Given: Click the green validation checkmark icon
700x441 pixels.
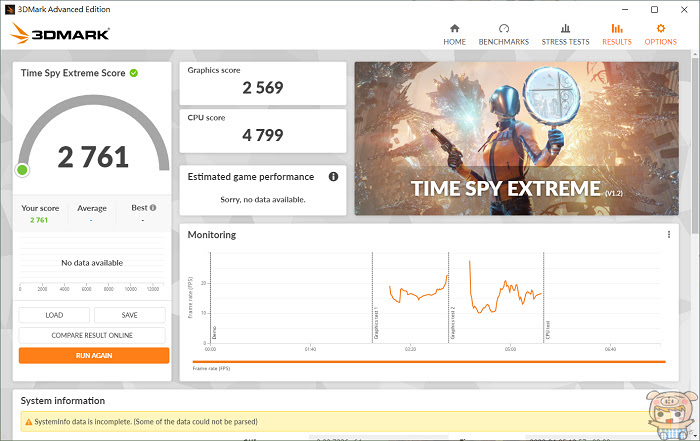Looking at the screenshot, I should 134,73.
